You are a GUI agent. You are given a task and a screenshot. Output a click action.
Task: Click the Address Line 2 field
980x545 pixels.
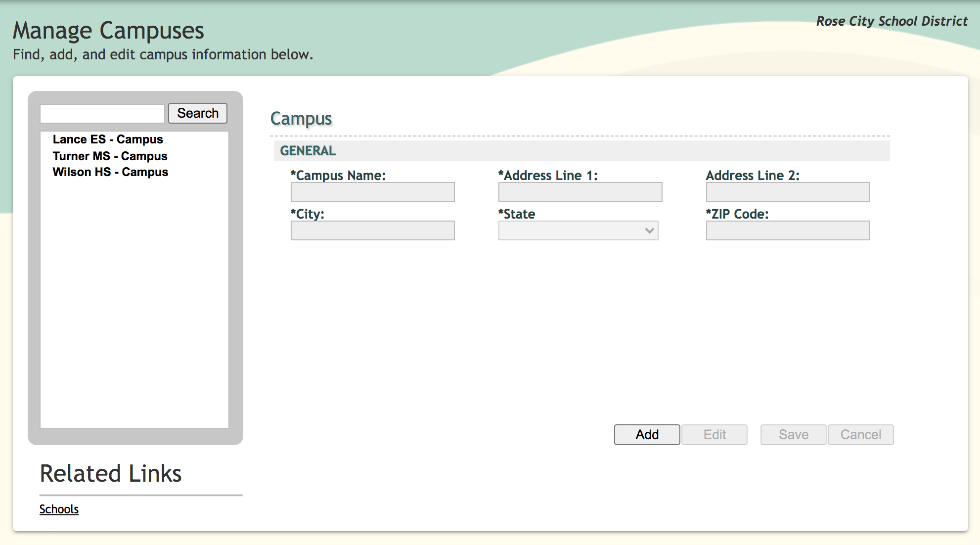[788, 192]
